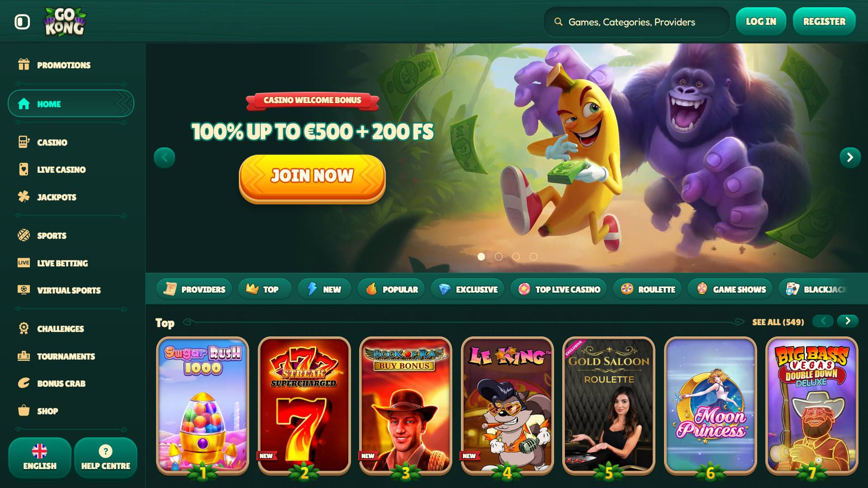The height and width of the screenshot is (488, 868).
Task: Select the Popular category tab
Action: point(392,289)
